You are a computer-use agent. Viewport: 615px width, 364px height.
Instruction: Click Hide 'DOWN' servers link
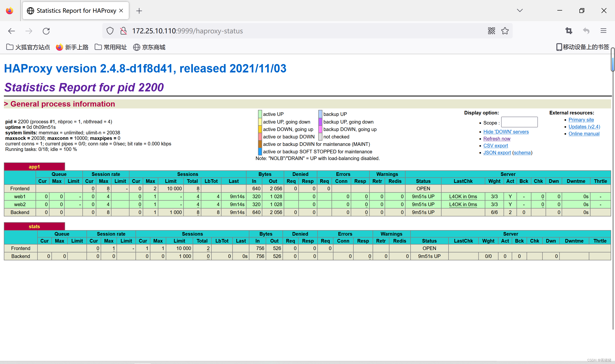click(506, 132)
